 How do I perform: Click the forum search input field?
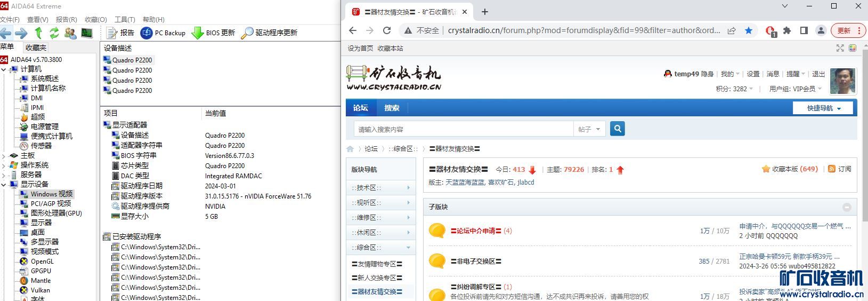pos(464,129)
